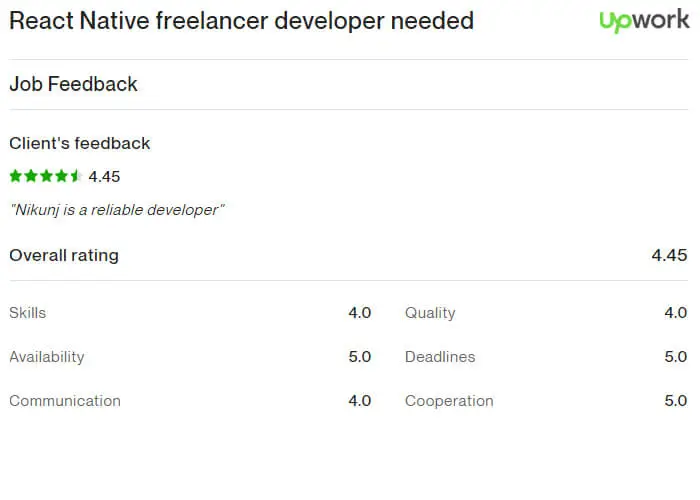Image resolution: width=700 pixels, height=500 pixels.
Task: Click the Client's feedback label
Action: [79, 143]
